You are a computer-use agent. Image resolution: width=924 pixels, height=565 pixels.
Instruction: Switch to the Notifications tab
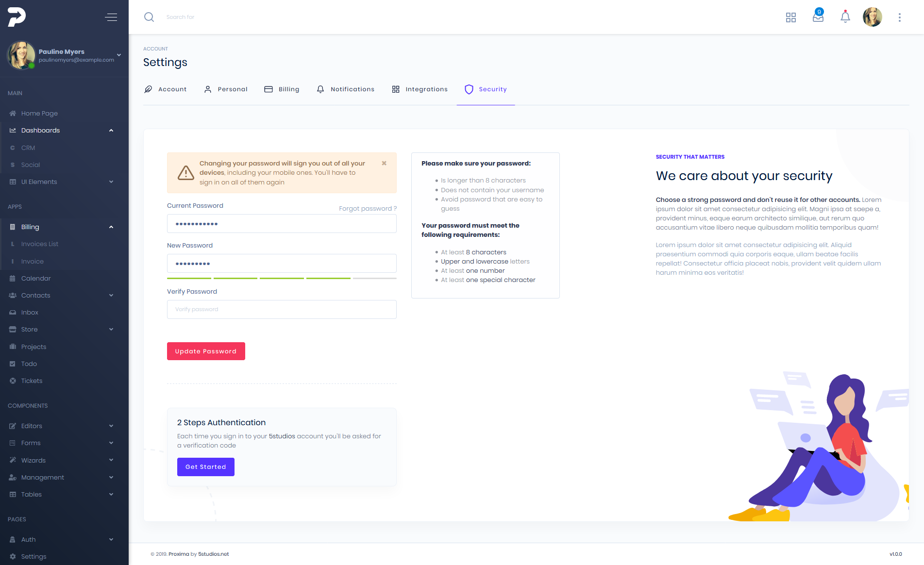[345, 89]
